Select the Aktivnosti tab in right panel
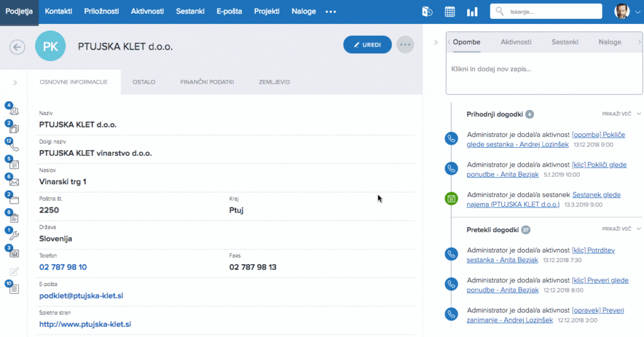Screen dimensions: 644x337 click(516, 42)
